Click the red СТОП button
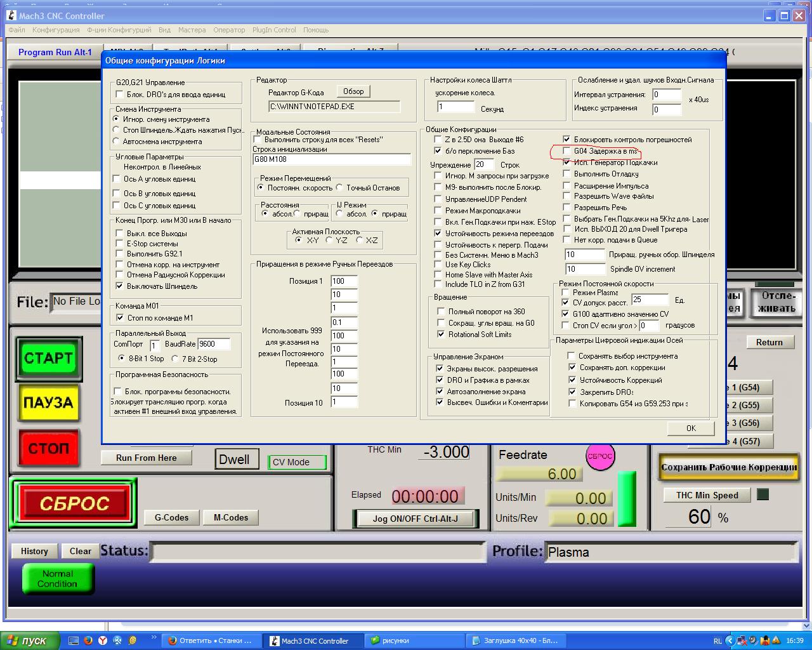 tap(48, 448)
